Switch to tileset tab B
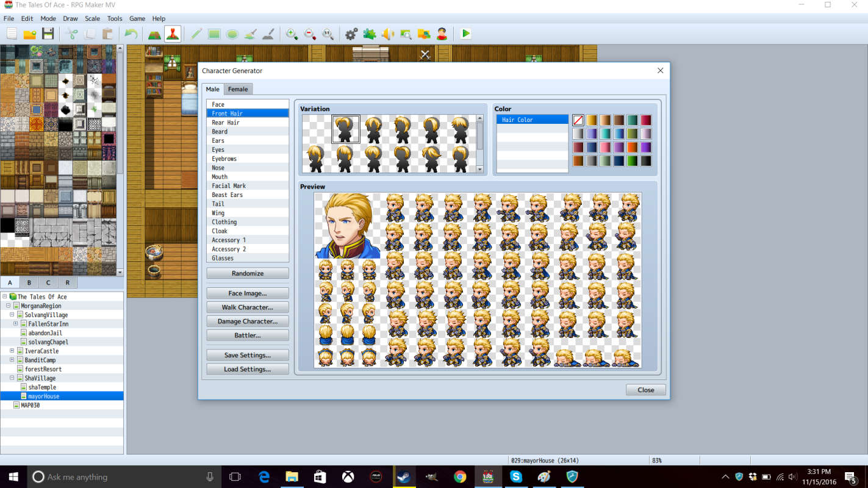This screenshot has width=868, height=488. click(29, 282)
